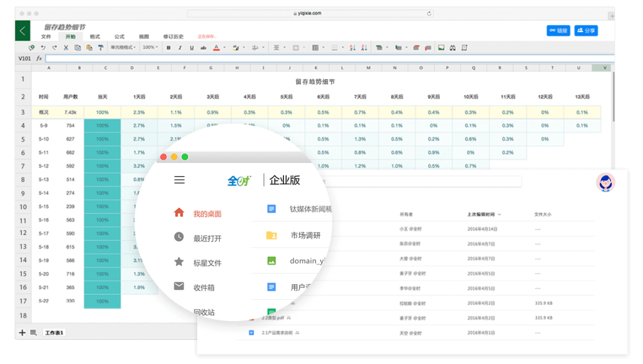Screen dimensions: 643x364
Task: Click the insert row icon
Action: pyautogui.click(x=379, y=48)
